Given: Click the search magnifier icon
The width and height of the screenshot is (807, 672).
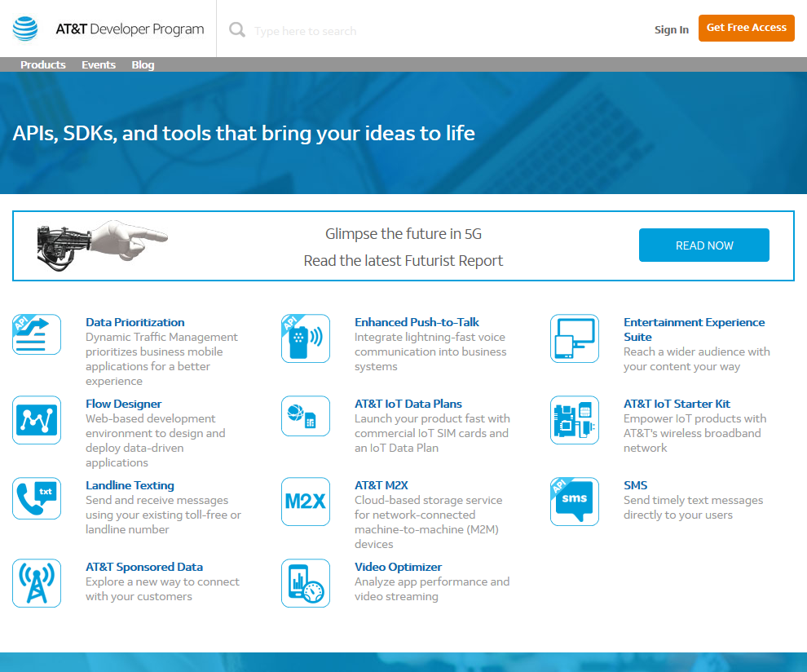Looking at the screenshot, I should (x=236, y=29).
